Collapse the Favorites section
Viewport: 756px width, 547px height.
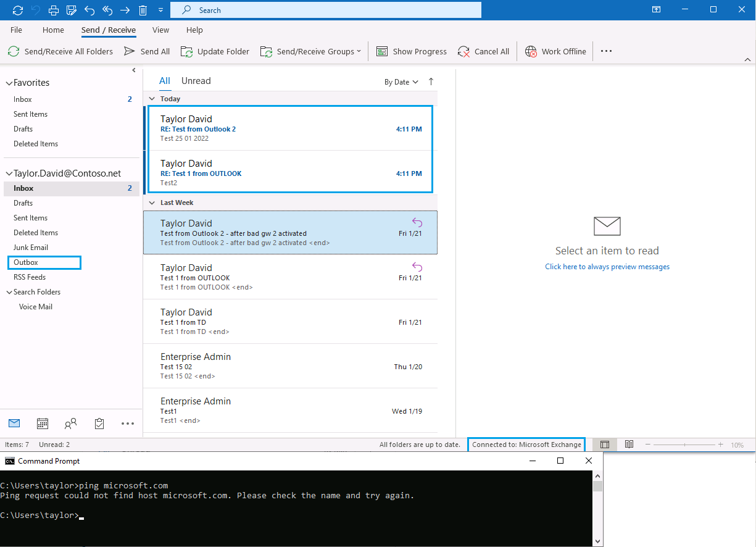pyautogui.click(x=9, y=83)
